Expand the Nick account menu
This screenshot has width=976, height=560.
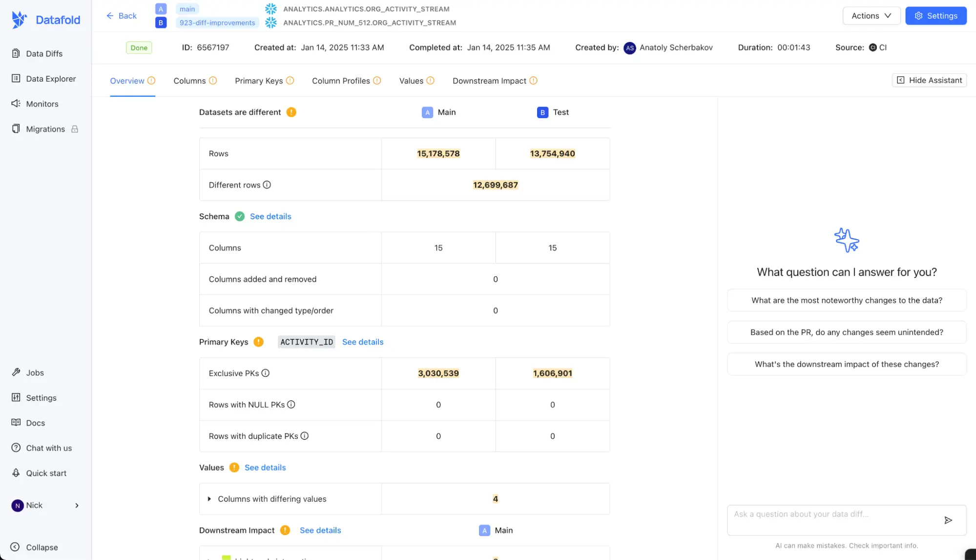(45, 505)
